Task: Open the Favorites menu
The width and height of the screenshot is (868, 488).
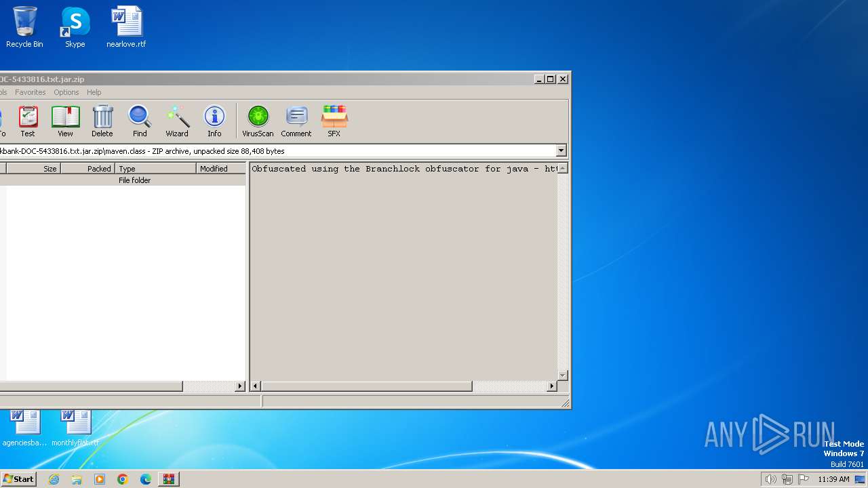Action: click(31, 92)
